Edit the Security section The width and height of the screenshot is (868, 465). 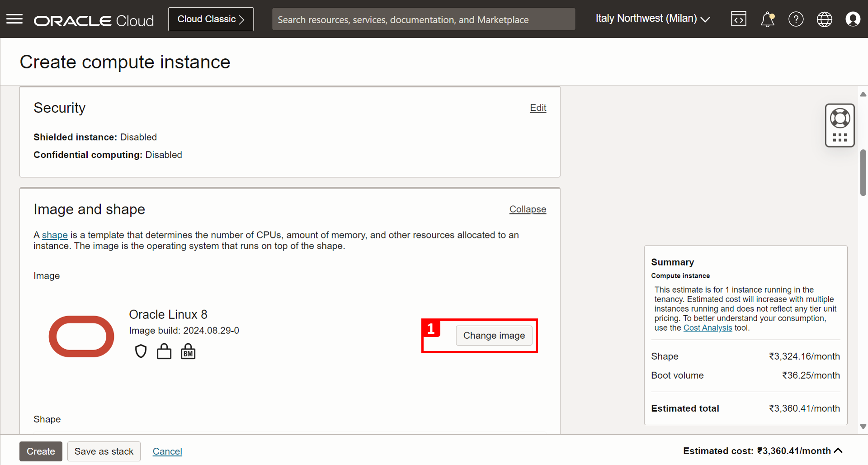tap(538, 108)
